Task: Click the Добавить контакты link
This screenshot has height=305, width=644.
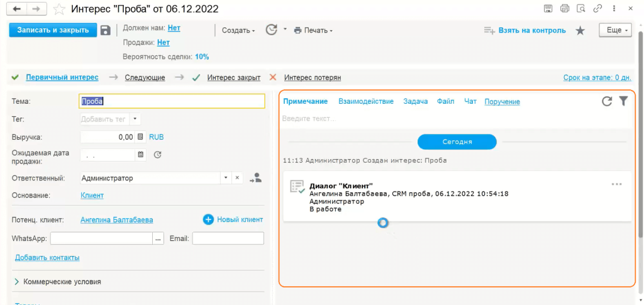Action: (47, 258)
